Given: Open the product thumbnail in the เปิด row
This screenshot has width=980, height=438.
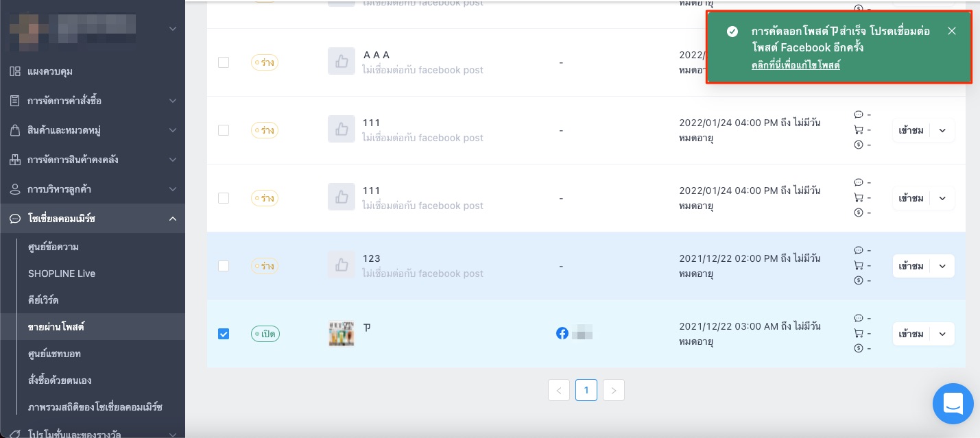Looking at the screenshot, I should point(342,333).
